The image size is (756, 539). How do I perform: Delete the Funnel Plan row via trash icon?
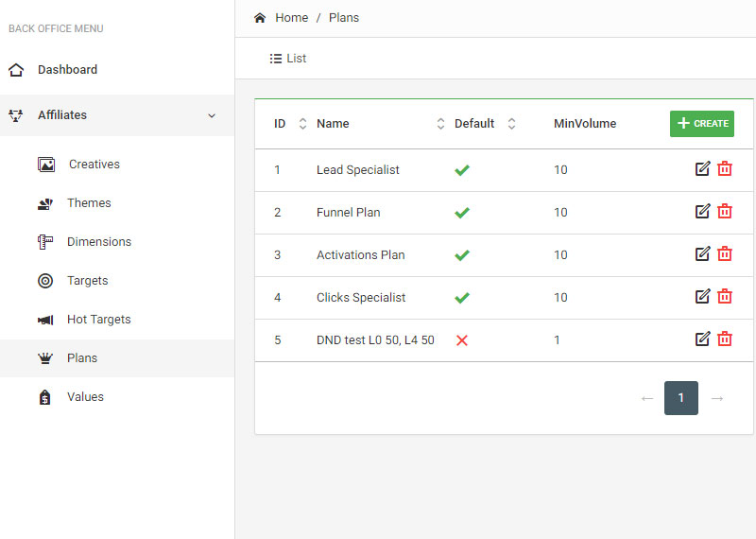(x=725, y=212)
